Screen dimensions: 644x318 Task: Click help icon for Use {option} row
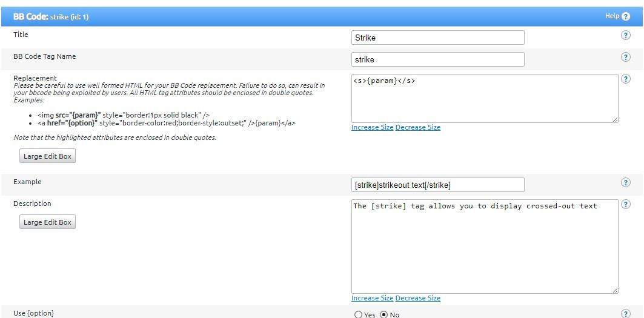coord(625,313)
